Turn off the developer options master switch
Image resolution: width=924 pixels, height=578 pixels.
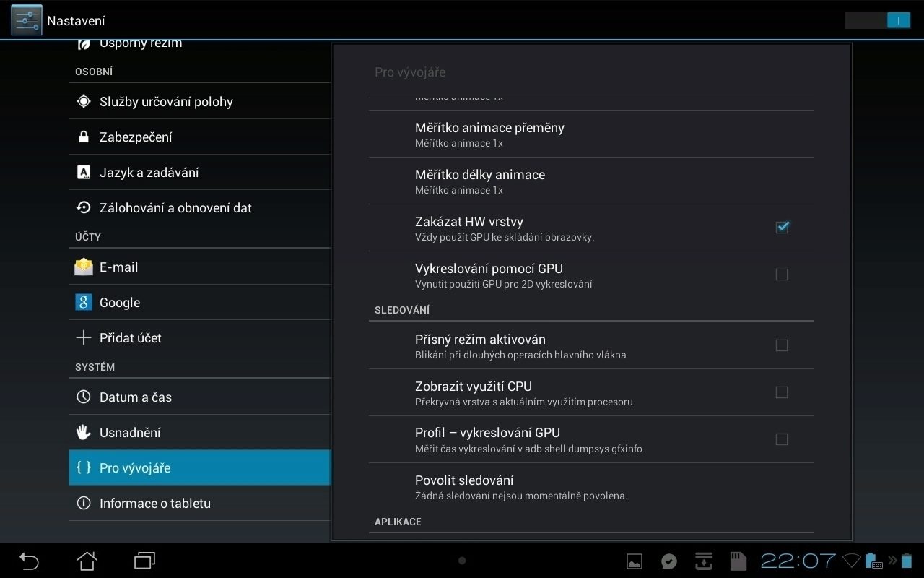point(877,20)
